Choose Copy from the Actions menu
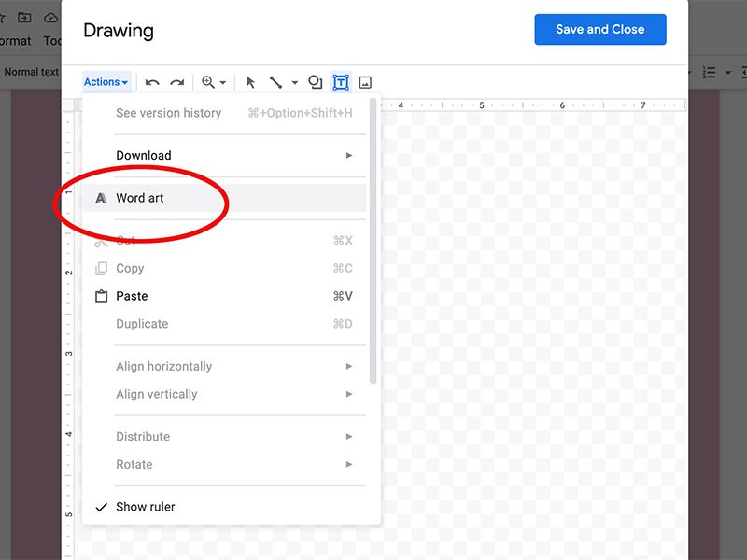 click(x=131, y=268)
